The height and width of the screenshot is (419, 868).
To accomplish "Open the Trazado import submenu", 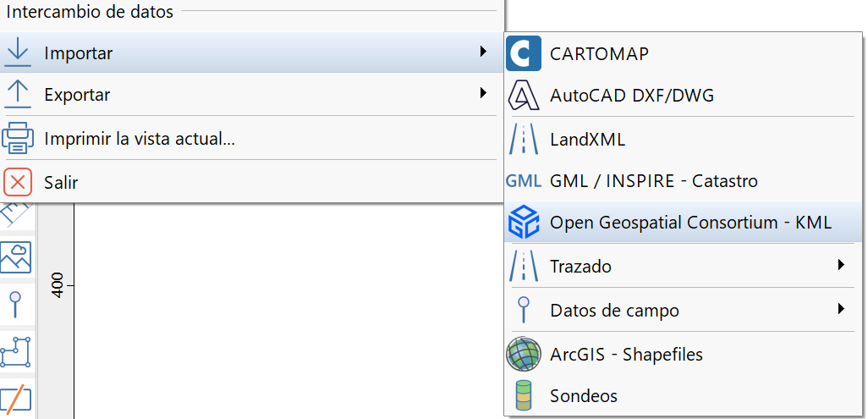I will click(x=684, y=266).
